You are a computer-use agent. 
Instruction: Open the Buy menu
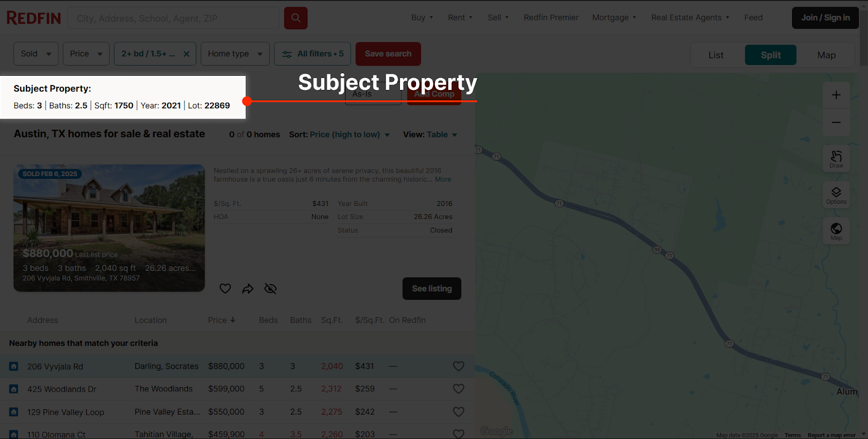click(422, 17)
